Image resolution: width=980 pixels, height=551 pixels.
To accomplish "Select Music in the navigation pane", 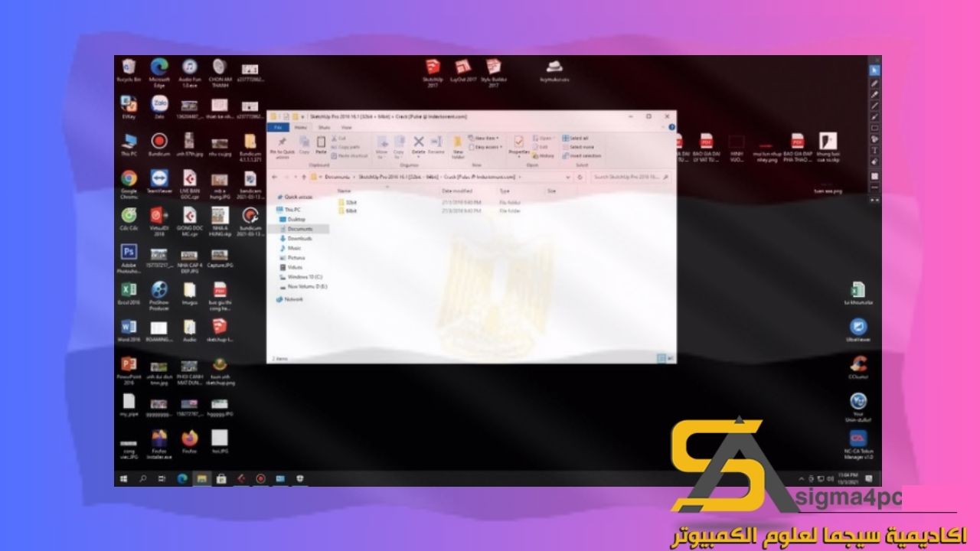I will tap(289, 249).
